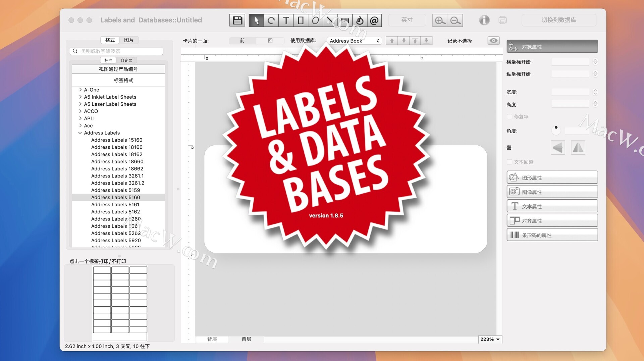Click the 横坐标开始 stepper
The image size is (644, 361).
595,62
